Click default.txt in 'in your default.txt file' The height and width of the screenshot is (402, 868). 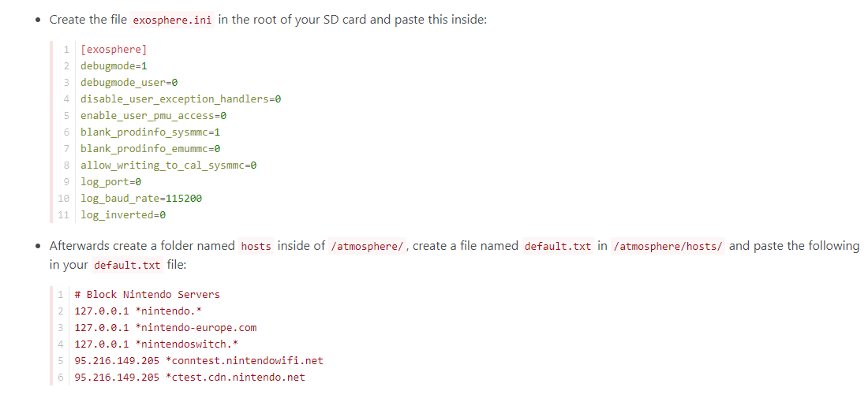(127, 265)
